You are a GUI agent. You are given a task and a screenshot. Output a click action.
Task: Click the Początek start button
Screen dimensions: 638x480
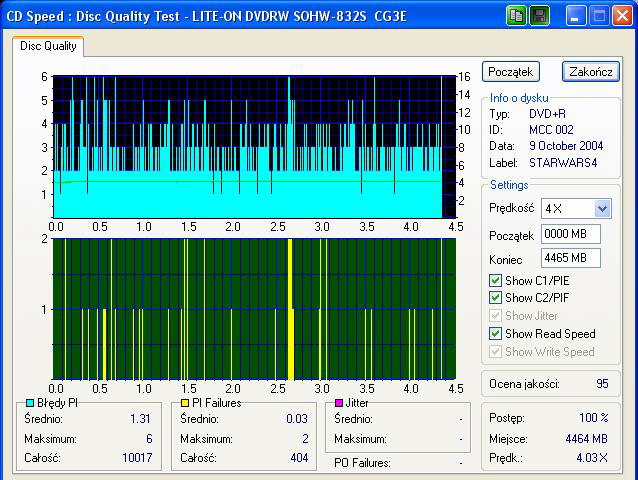tap(511, 72)
